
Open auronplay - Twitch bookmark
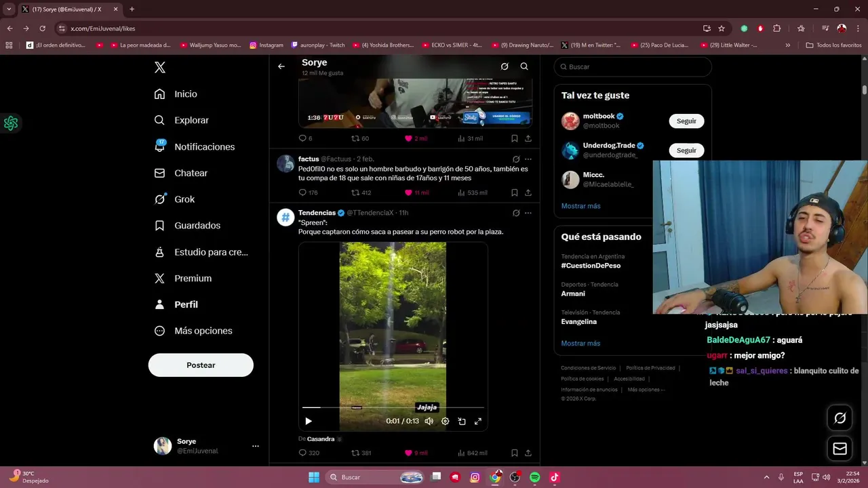[318, 45]
